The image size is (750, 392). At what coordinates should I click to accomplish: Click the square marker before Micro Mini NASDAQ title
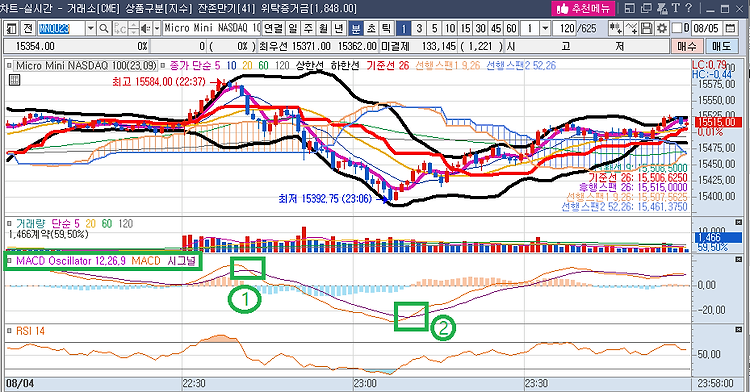[10, 65]
